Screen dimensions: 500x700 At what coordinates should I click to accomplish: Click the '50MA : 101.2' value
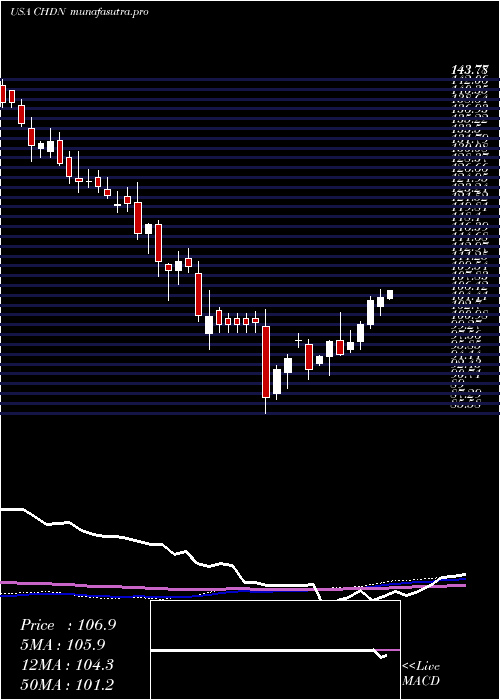[x=67, y=685]
